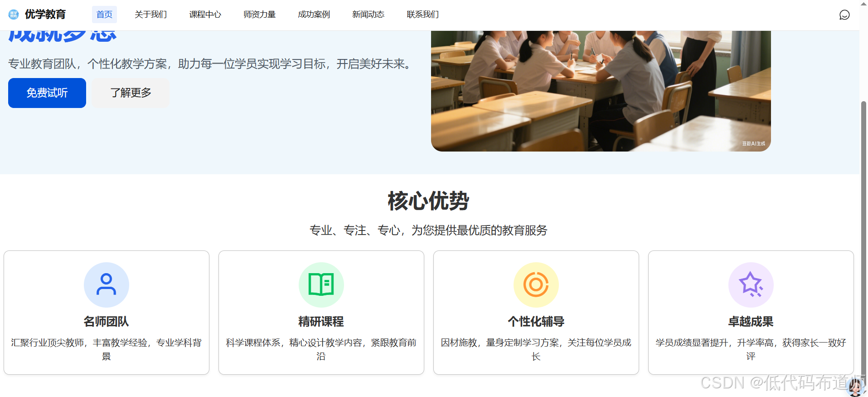Open 关于我们 in the navigation
The width and height of the screenshot is (868, 397).
[x=151, y=15]
